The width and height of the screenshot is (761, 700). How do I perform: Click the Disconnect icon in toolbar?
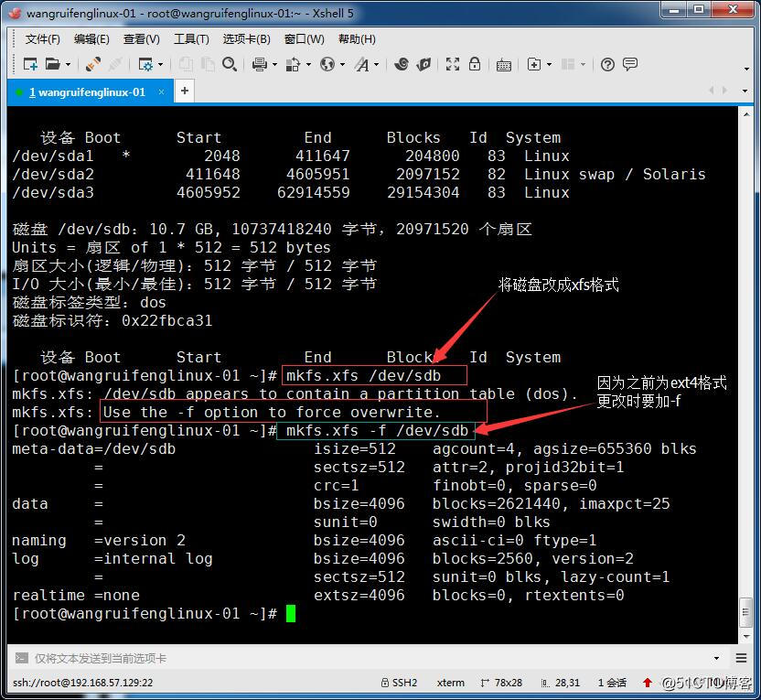click(114, 64)
